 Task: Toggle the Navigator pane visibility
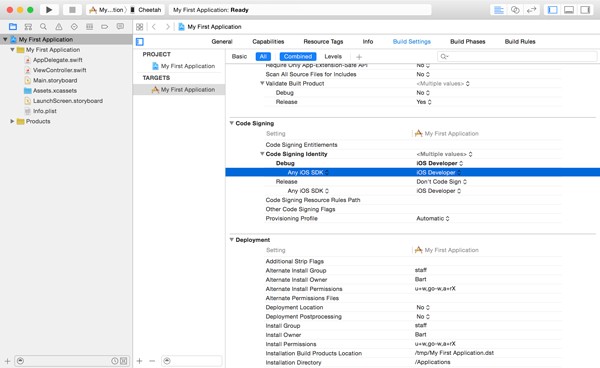pyautogui.click(x=553, y=10)
